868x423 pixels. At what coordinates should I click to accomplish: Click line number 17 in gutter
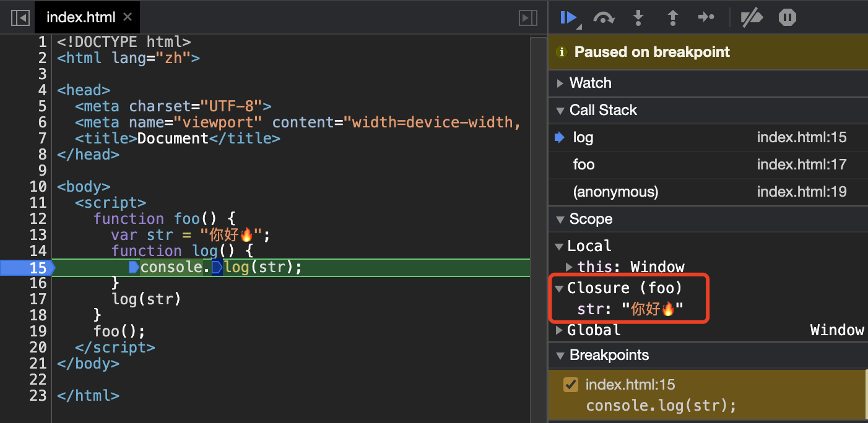[38, 299]
